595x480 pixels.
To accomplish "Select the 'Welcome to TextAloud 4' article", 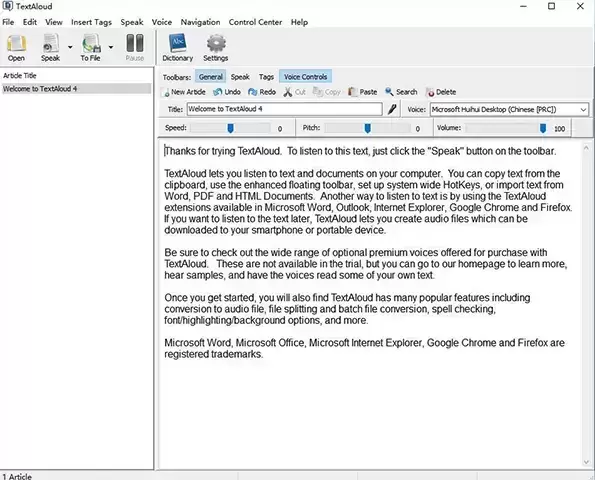I will (76, 89).
